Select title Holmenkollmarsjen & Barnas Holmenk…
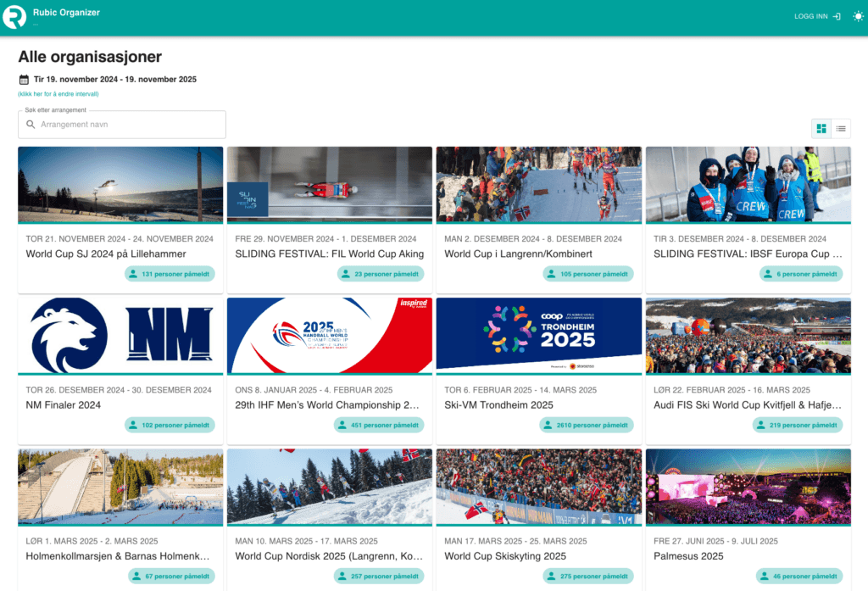868x591 pixels. (x=118, y=556)
